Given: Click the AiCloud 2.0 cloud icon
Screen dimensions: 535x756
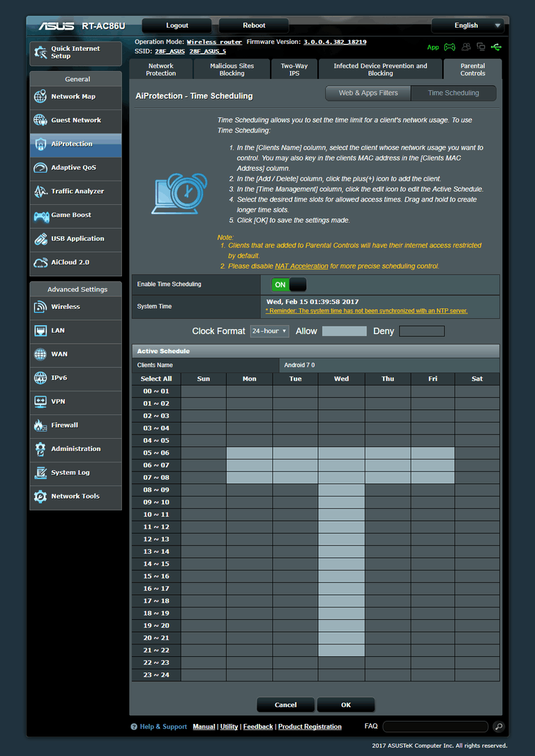Looking at the screenshot, I should point(40,262).
